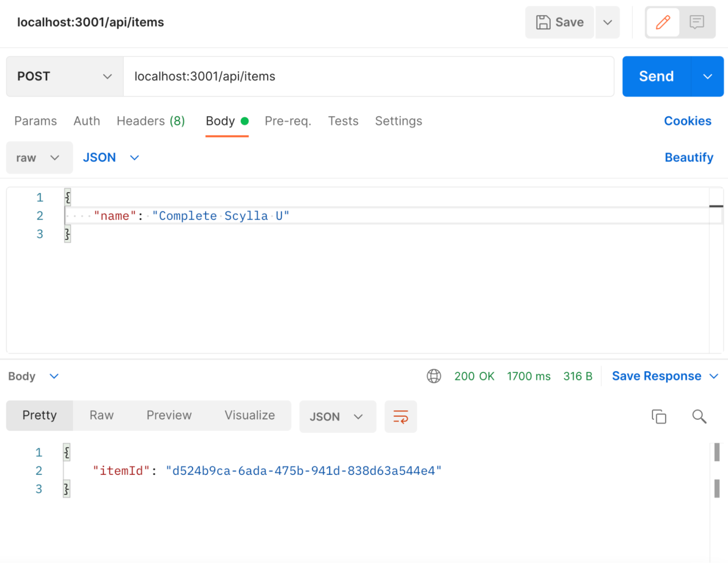The width and height of the screenshot is (728, 563).
Task: Select the Visualize response mode
Action: click(250, 415)
